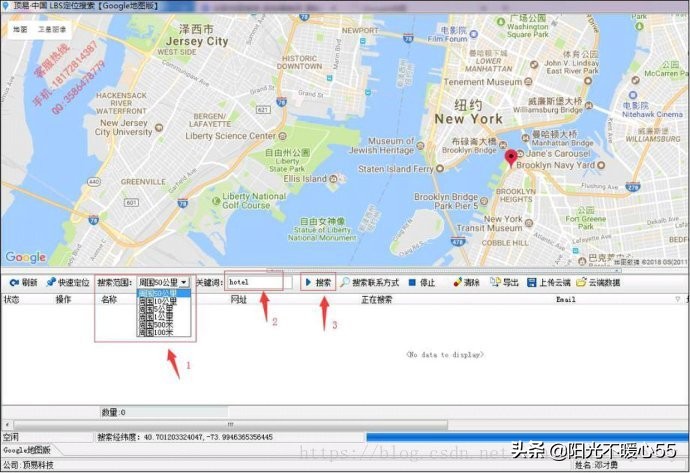690x473 pixels.
Task: Click the 清除 clear button
Action: (x=466, y=282)
